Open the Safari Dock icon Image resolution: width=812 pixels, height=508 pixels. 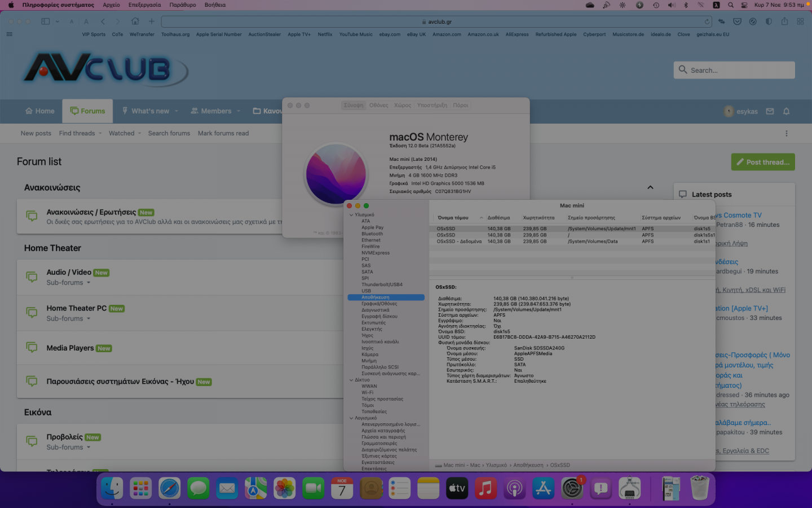click(x=169, y=488)
